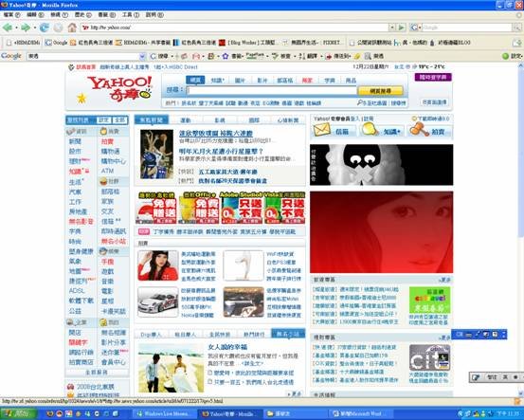Open the ADSL link in the sidebar
This screenshot has height=420, width=524.
[x=77, y=291]
